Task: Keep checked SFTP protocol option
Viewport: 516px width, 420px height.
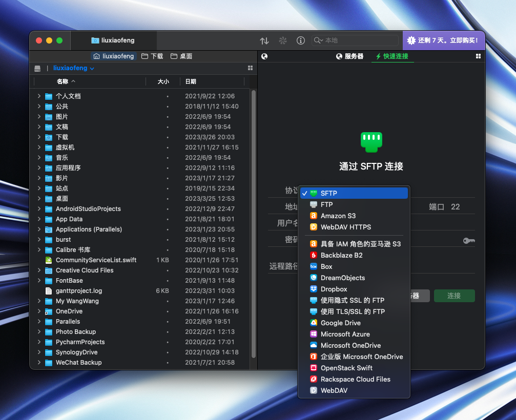Action: [354, 193]
